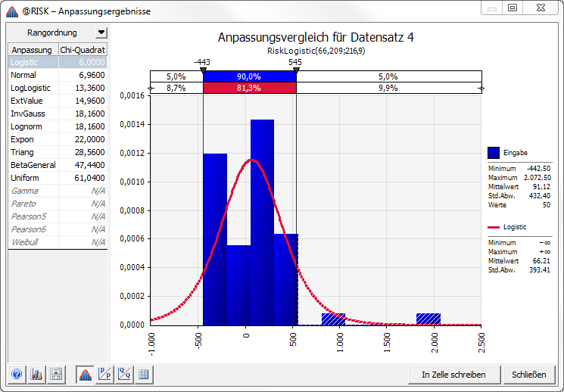Switch to the Q-Q plot icon
Viewport: 564px width, 392px height.
124,375
